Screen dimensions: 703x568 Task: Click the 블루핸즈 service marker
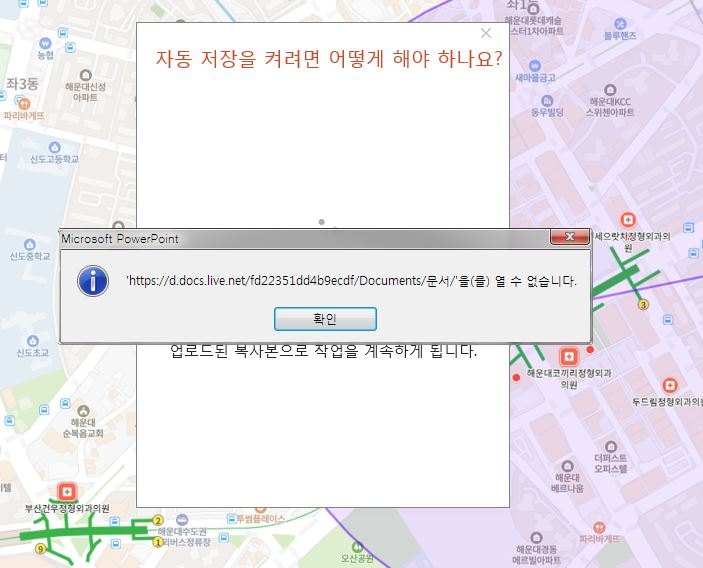click(620, 23)
